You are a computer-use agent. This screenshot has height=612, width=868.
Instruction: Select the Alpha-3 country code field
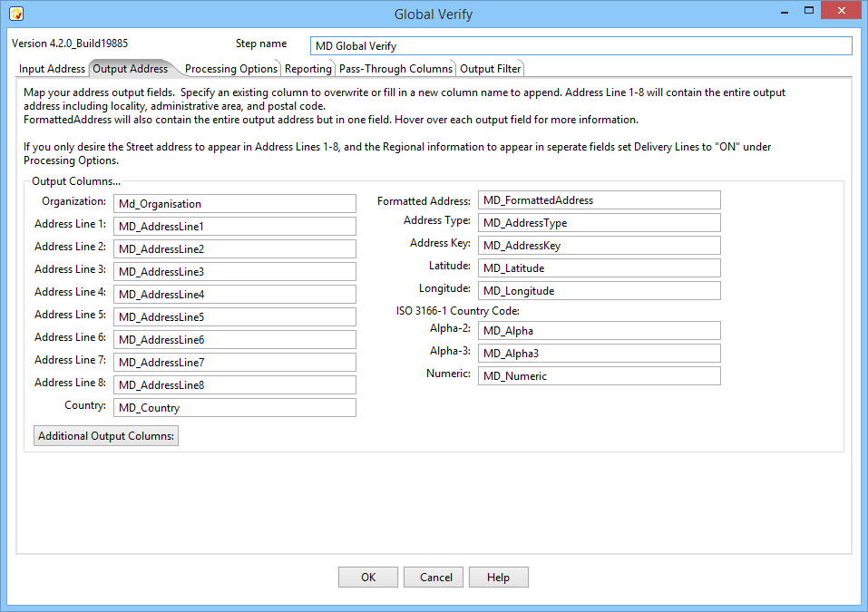599,354
